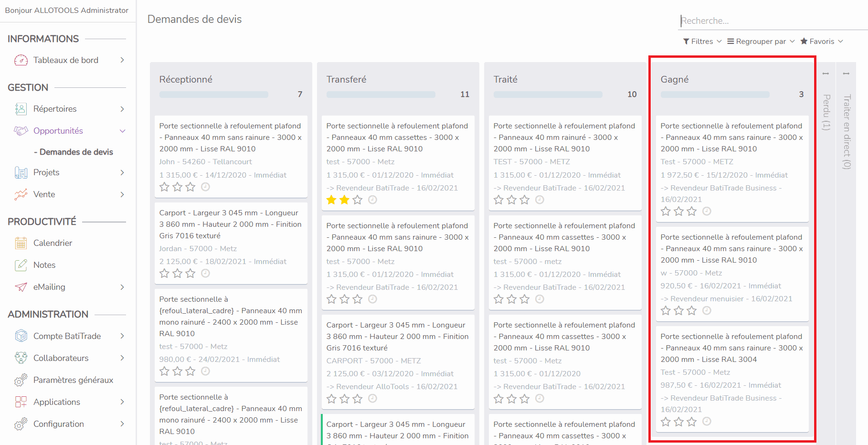Set third star on 987,50 € Gagné card
Viewport: 868px width, 445px height.
pyautogui.click(x=692, y=421)
